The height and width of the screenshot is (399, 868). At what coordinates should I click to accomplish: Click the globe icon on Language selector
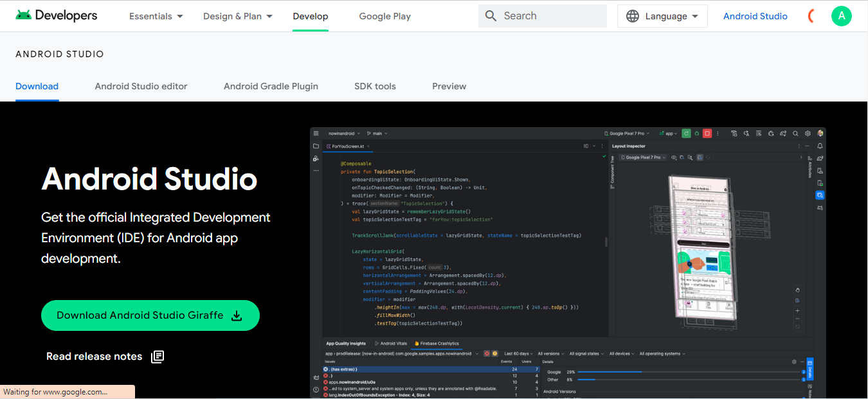click(633, 16)
